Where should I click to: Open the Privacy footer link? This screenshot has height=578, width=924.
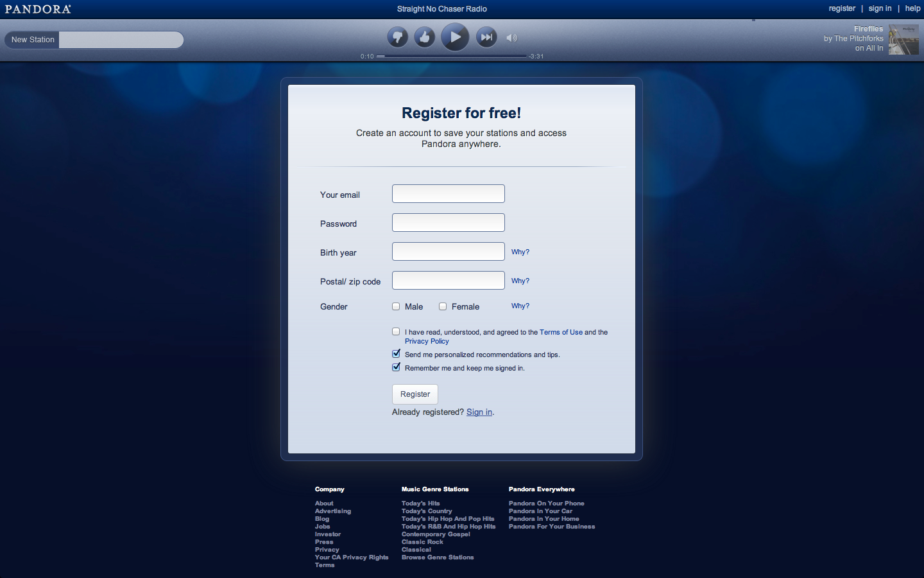(327, 550)
